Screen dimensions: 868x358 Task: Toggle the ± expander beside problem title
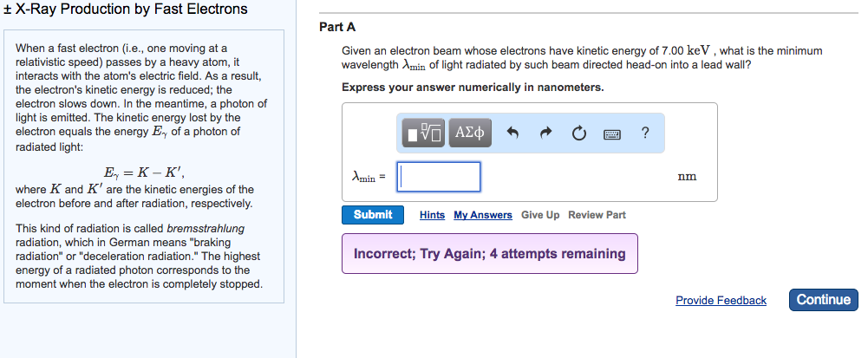pyautogui.click(x=7, y=10)
